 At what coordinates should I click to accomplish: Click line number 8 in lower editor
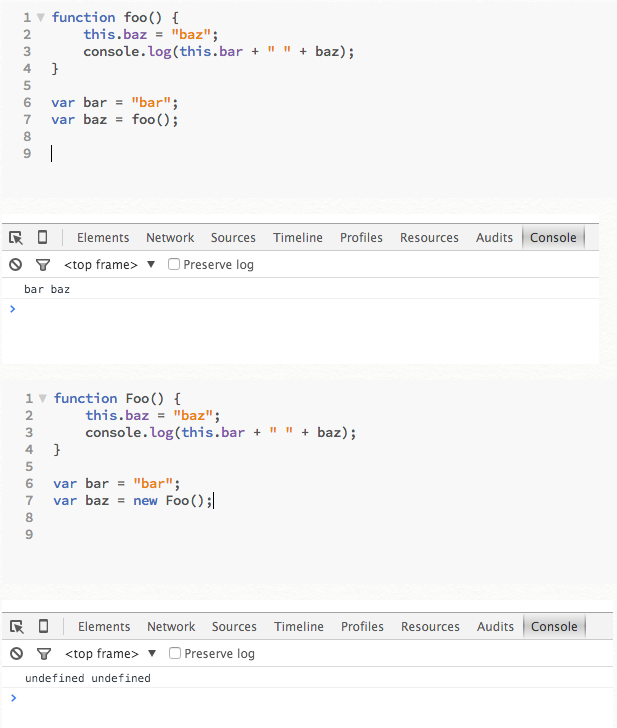pyautogui.click(x=29, y=518)
